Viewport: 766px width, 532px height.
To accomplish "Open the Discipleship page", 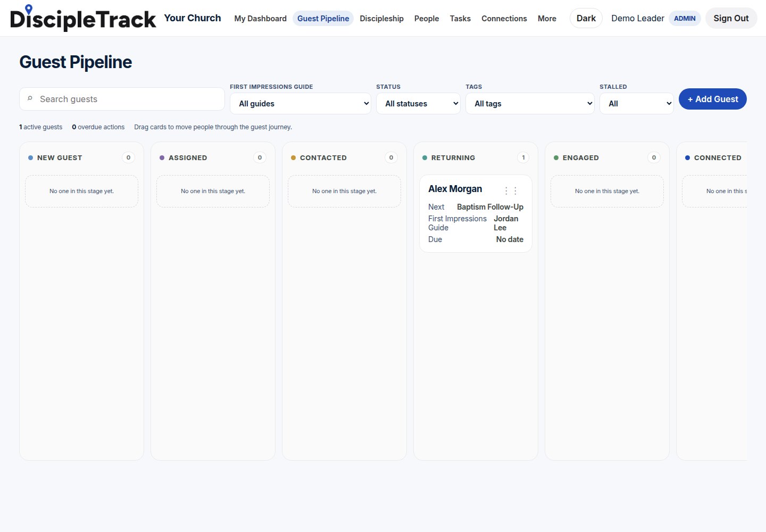I will [381, 18].
